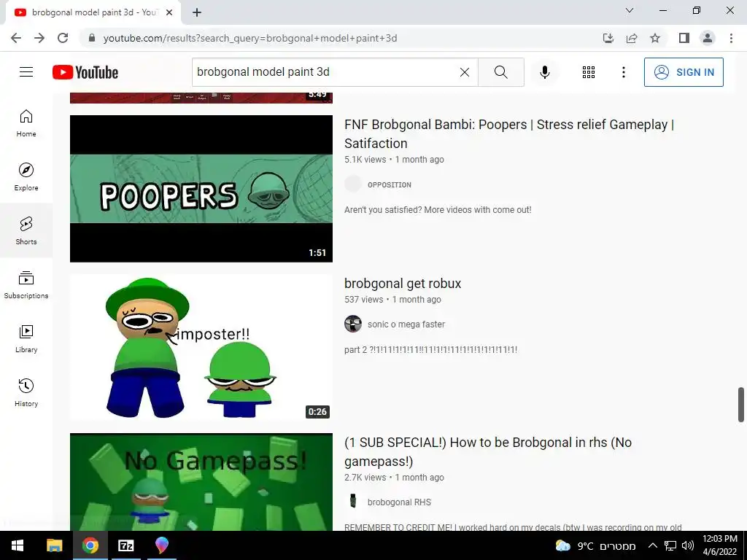Open the YouTube apps grid

589,72
